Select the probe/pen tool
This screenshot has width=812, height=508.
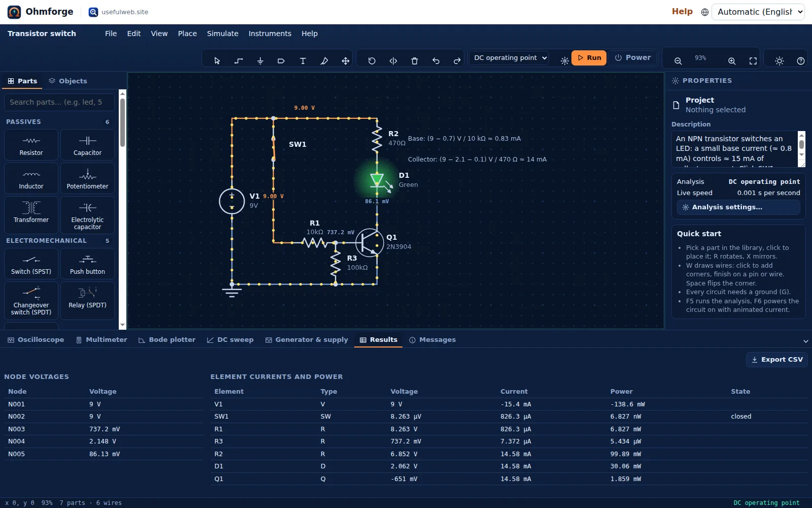[324, 61]
